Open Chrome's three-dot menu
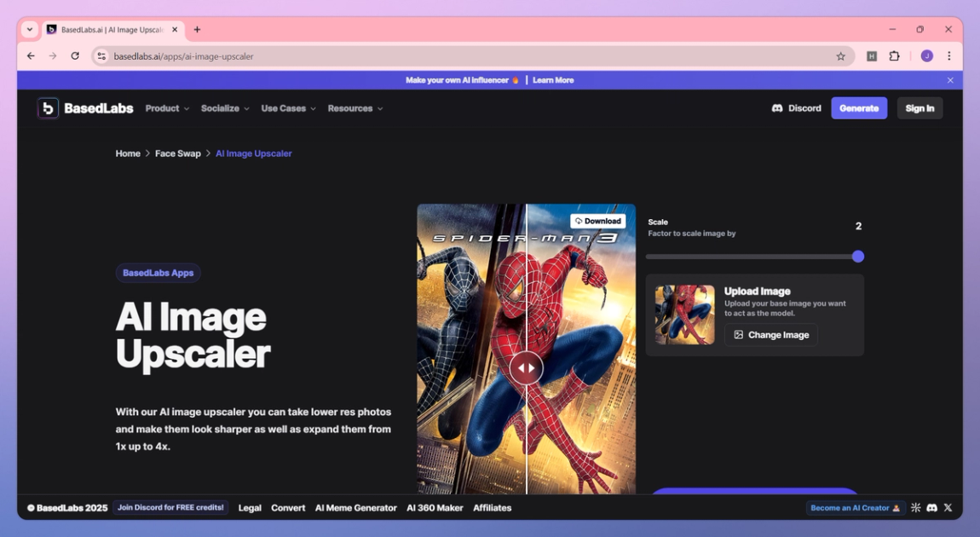The image size is (980, 537). click(x=948, y=56)
